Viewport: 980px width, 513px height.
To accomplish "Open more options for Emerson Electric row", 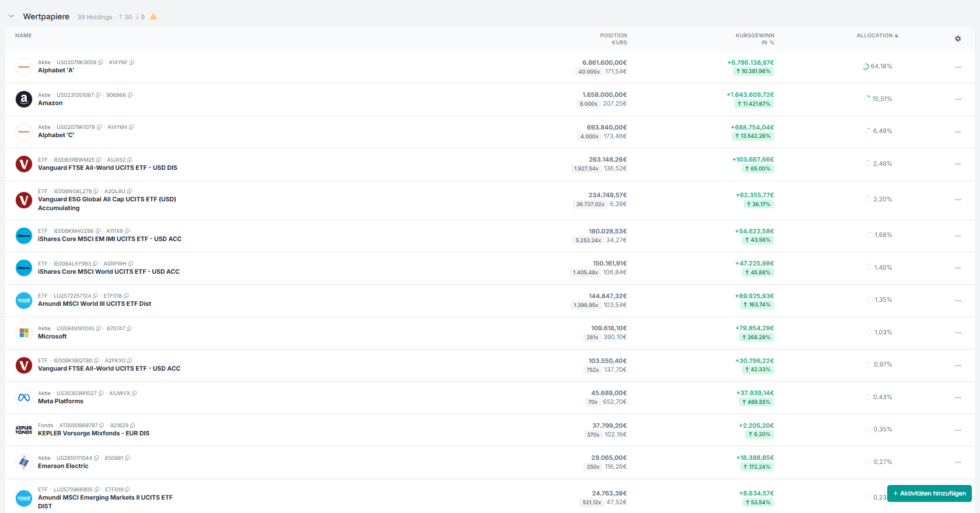I will (958, 462).
